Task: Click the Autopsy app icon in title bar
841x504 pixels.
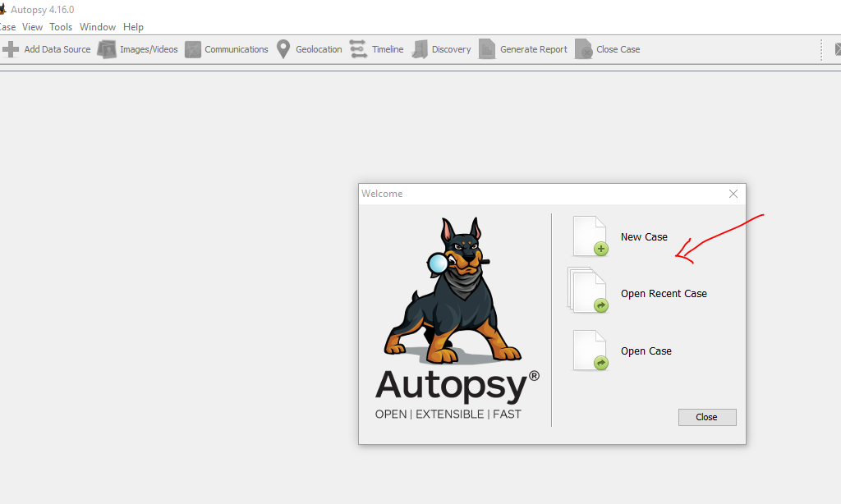Action: (2, 10)
